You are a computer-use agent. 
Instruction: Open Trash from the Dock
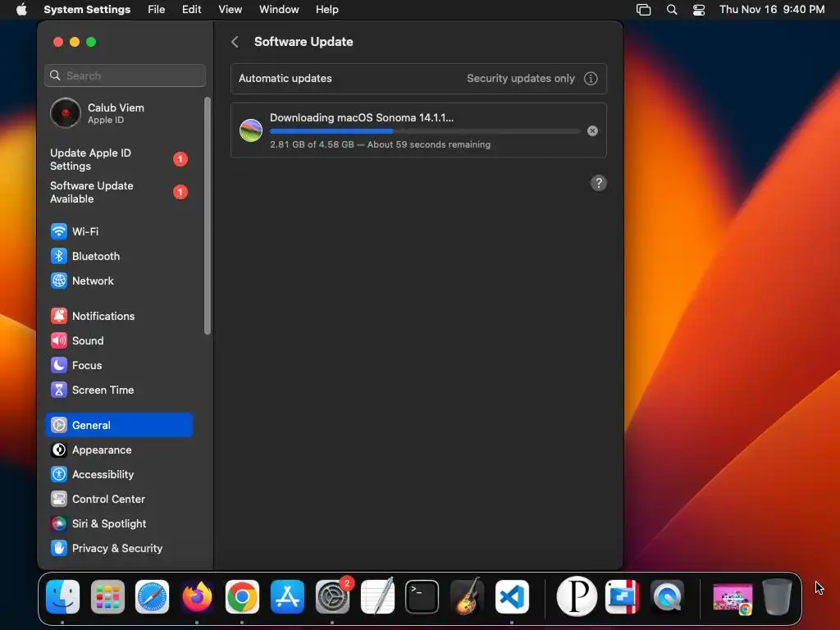[777, 597]
